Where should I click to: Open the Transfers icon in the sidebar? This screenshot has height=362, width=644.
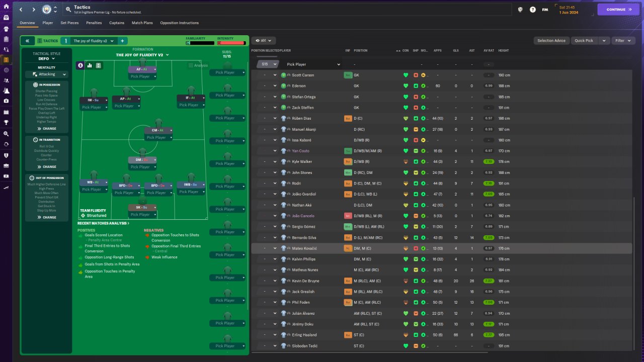[6, 144]
